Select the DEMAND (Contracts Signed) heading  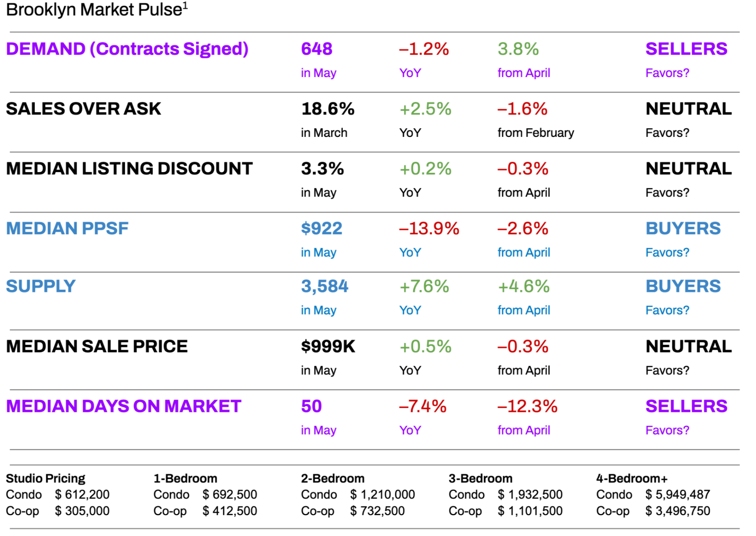tap(127, 49)
